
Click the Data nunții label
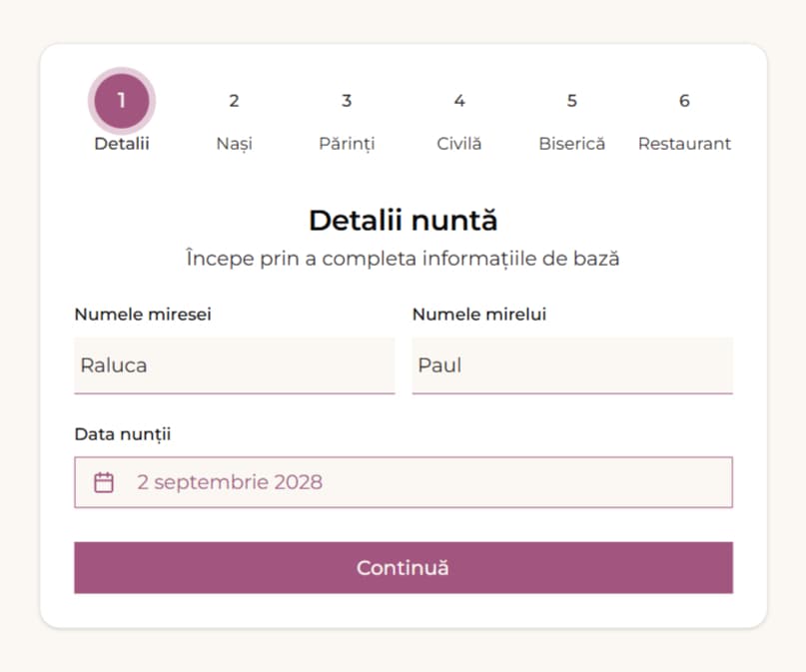[x=123, y=434]
